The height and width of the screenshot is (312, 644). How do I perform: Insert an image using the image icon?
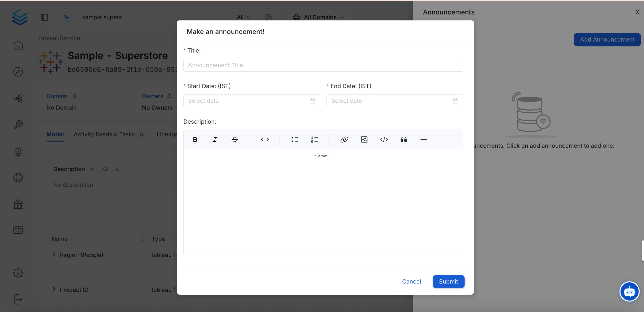(x=364, y=140)
